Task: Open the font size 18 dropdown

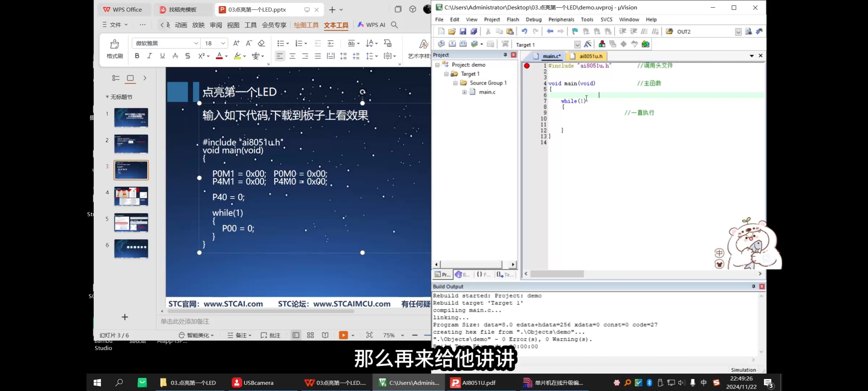Action: pos(223,43)
